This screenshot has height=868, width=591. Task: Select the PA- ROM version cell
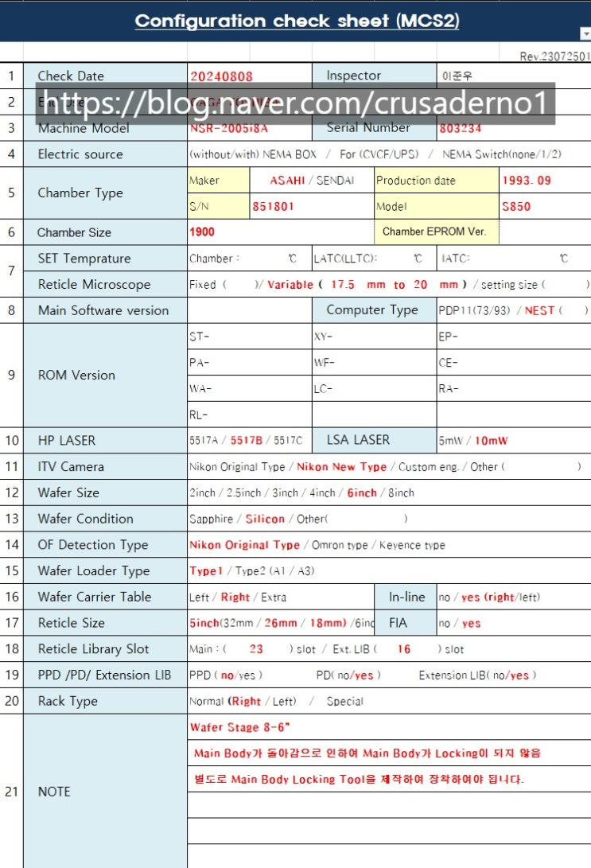(x=250, y=363)
